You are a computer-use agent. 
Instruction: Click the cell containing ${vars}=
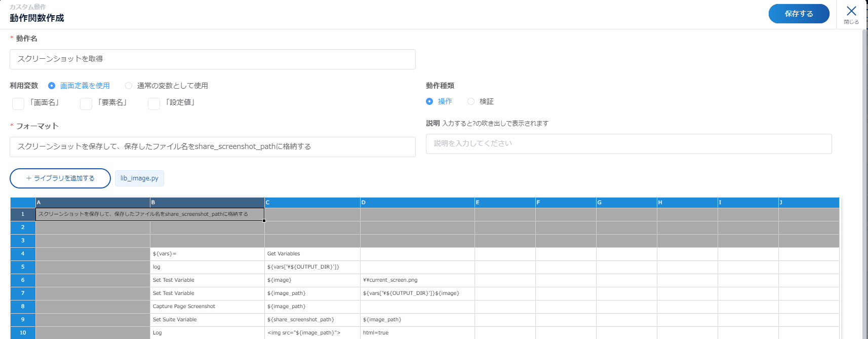[x=207, y=254]
